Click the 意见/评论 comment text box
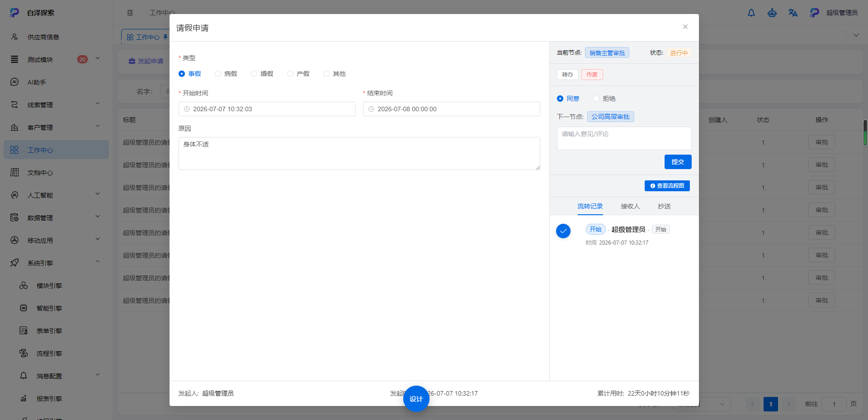 [x=624, y=138]
